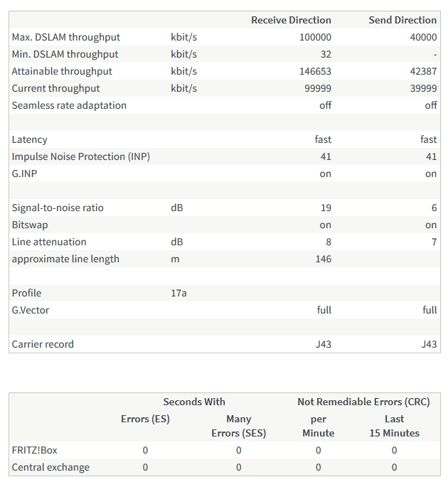Click the Line attenuation row label
This screenshot has width=448, height=482.
(x=49, y=242)
